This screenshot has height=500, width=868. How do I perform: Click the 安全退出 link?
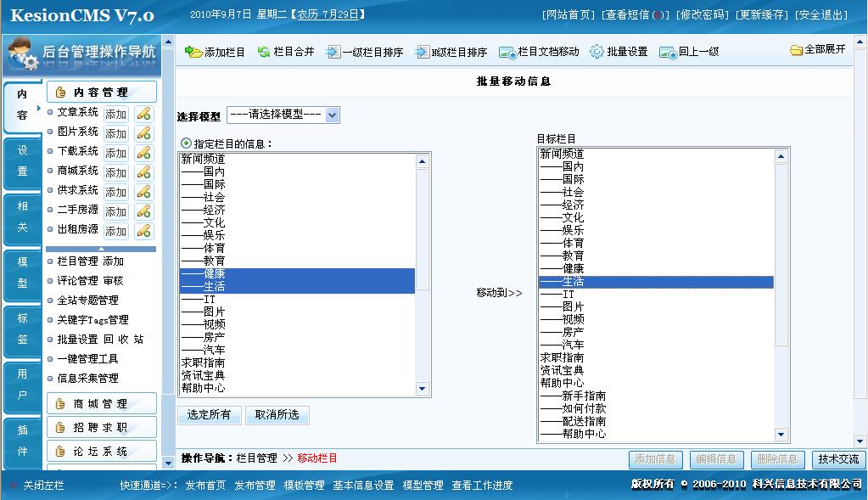[821, 15]
